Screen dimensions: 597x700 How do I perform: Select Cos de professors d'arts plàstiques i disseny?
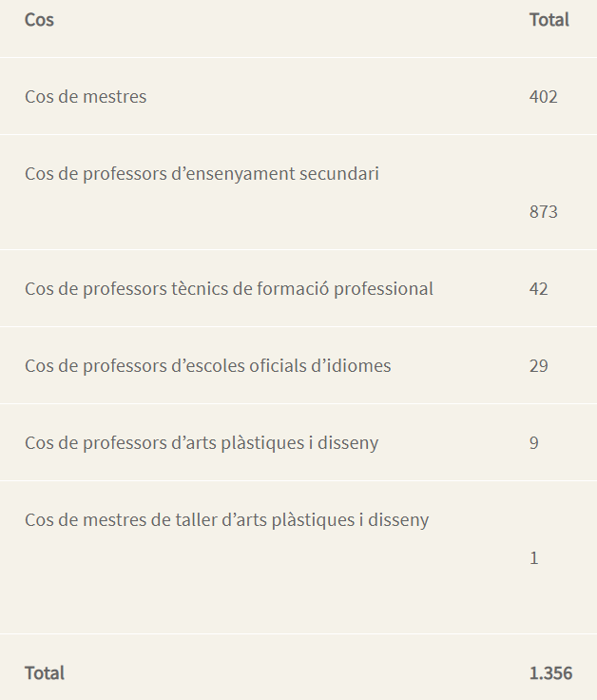click(x=202, y=443)
